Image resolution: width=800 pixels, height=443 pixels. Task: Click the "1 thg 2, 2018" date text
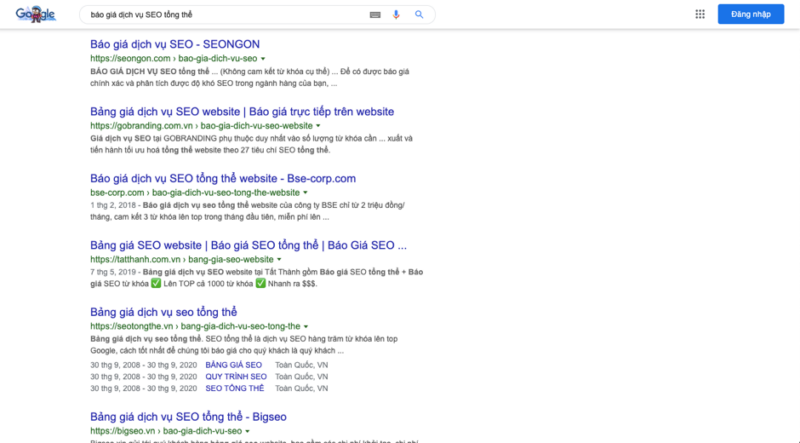click(113, 205)
